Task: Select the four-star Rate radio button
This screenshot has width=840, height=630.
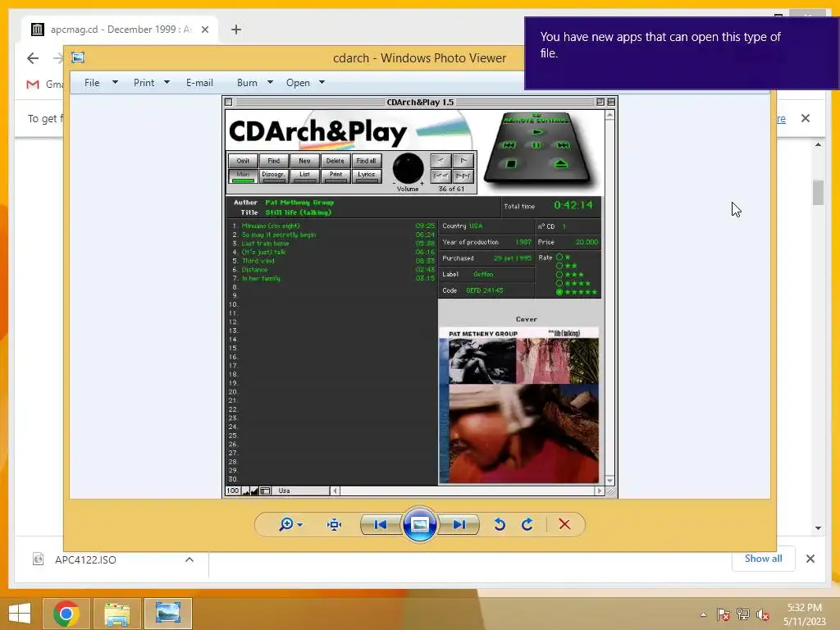Action: (559, 283)
